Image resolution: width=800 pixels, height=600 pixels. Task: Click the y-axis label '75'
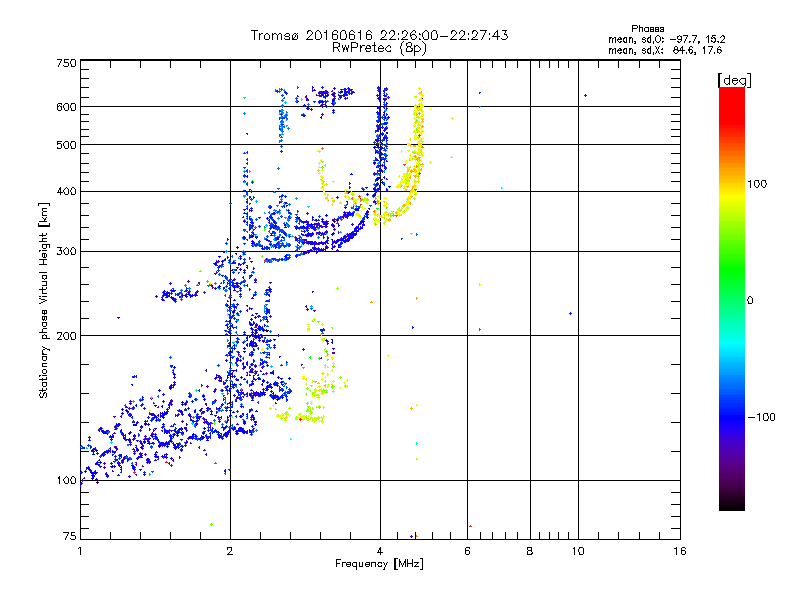click(x=70, y=536)
